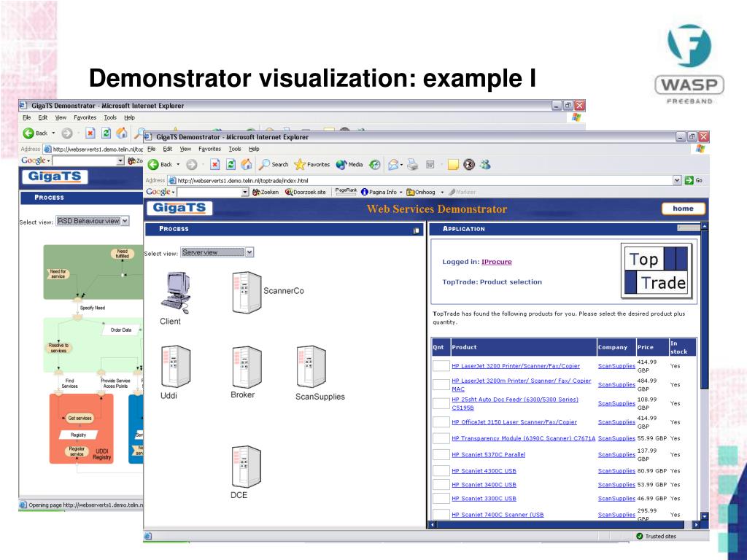Click the Back arrow in the rear window
The image size is (747, 560).
tap(28, 133)
